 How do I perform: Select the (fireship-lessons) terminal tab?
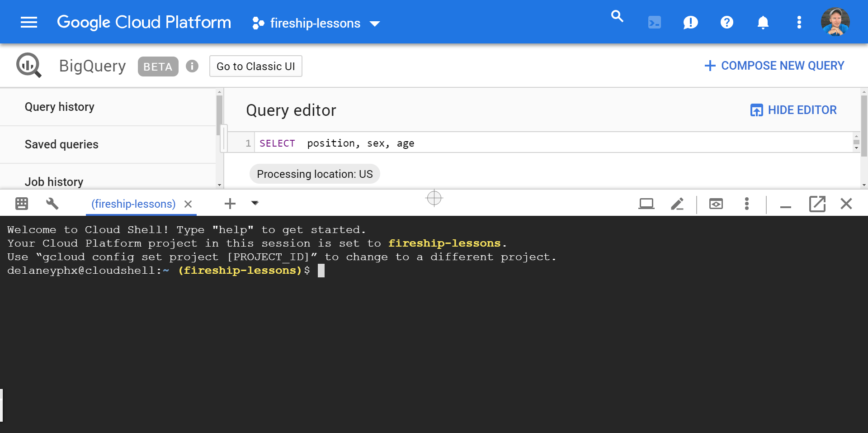point(133,204)
